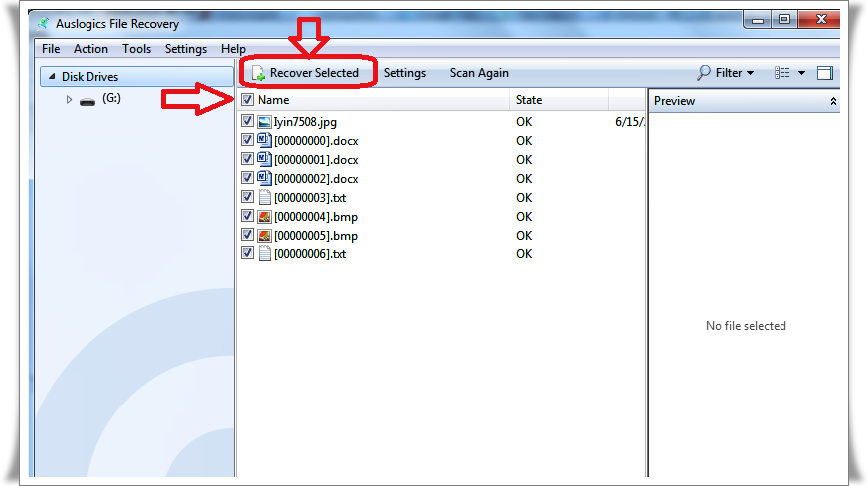Click bitmap icon of [00000005].bmp

pyautogui.click(x=264, y=236)
